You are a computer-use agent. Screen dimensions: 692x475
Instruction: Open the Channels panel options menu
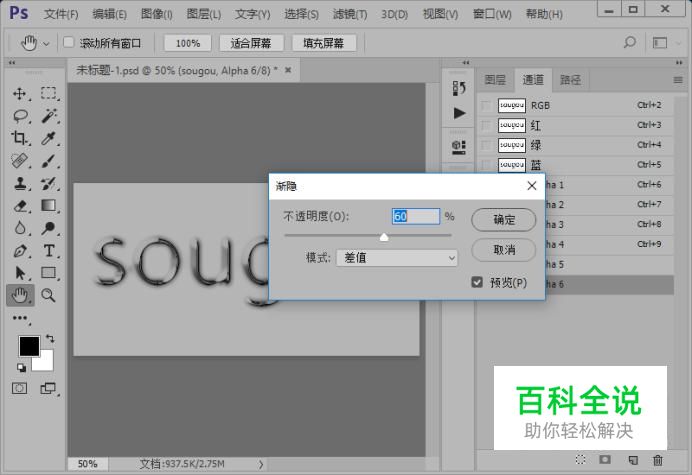(678, 80)
